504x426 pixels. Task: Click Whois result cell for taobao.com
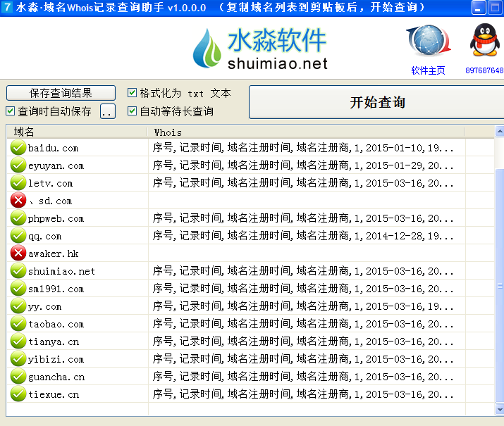point(307,324)
